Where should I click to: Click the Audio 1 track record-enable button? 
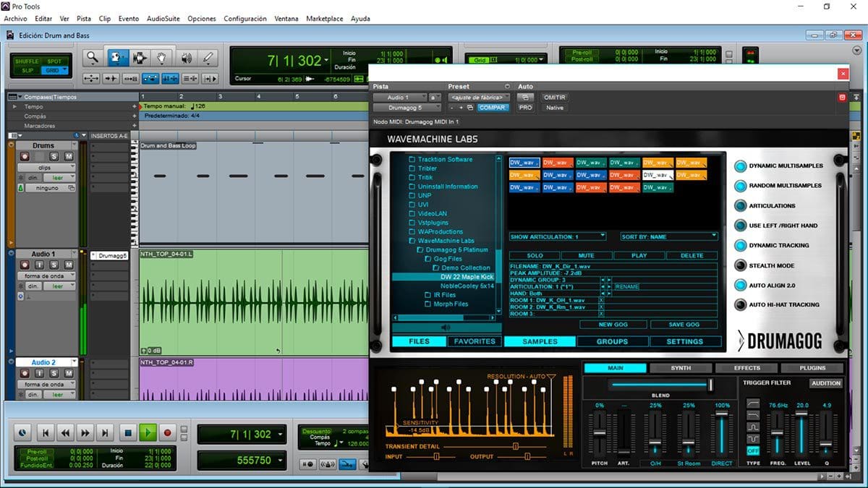pyautogui.click(x=25, y=265)
